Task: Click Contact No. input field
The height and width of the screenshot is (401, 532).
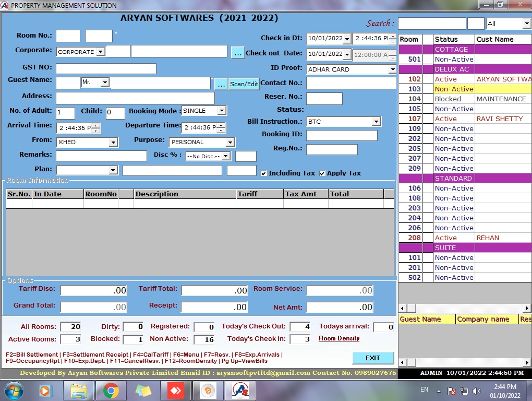Action: [351, 83]
